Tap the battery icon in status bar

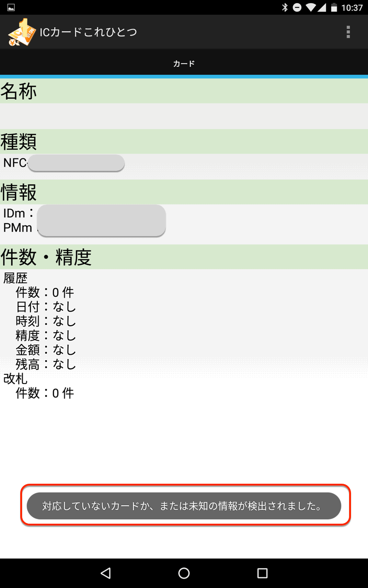click(333, 7)
